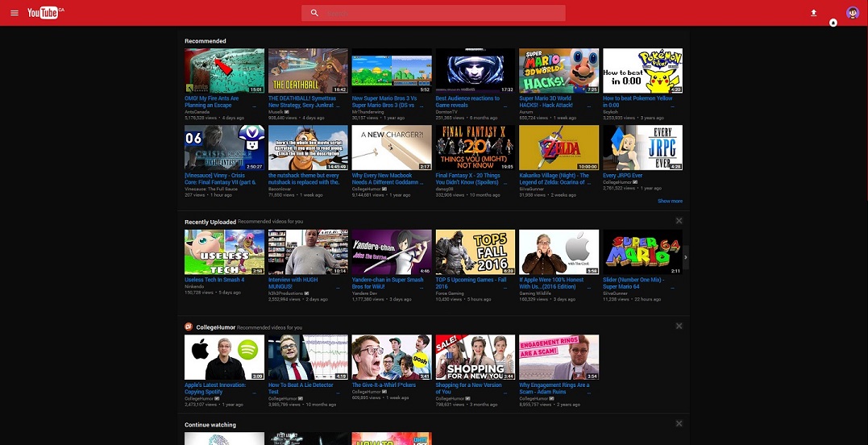
Task: Visit AntsCanada channel name
Action: [x=198, y=112]
